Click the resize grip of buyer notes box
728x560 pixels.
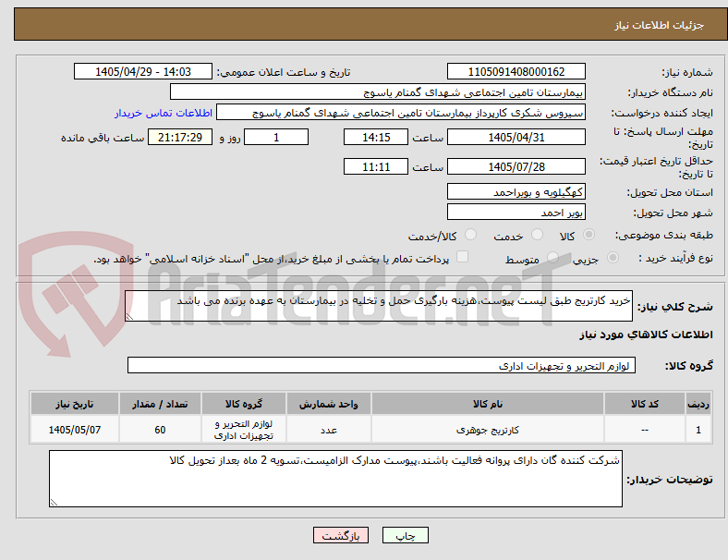(x=54, y=503)
